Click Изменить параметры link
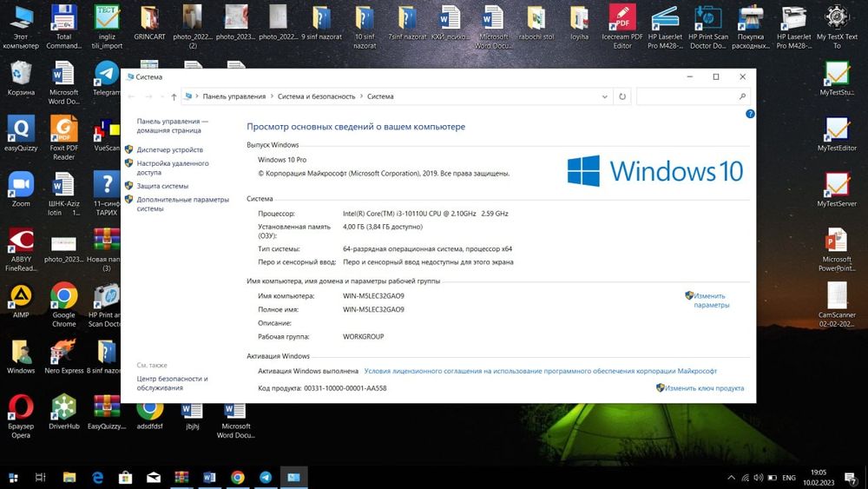 coord(712,301)
